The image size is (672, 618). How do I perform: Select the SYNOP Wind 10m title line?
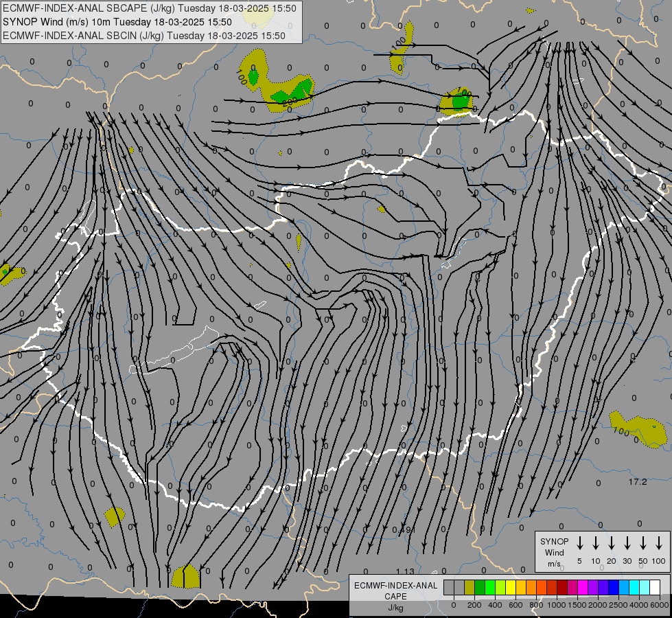tap(117, 22)
